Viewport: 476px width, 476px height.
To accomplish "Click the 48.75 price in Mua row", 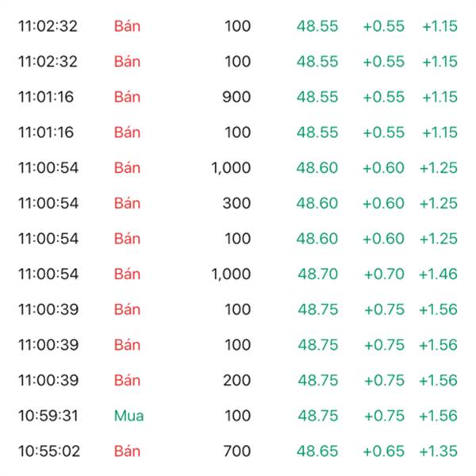I will (317, 416).
